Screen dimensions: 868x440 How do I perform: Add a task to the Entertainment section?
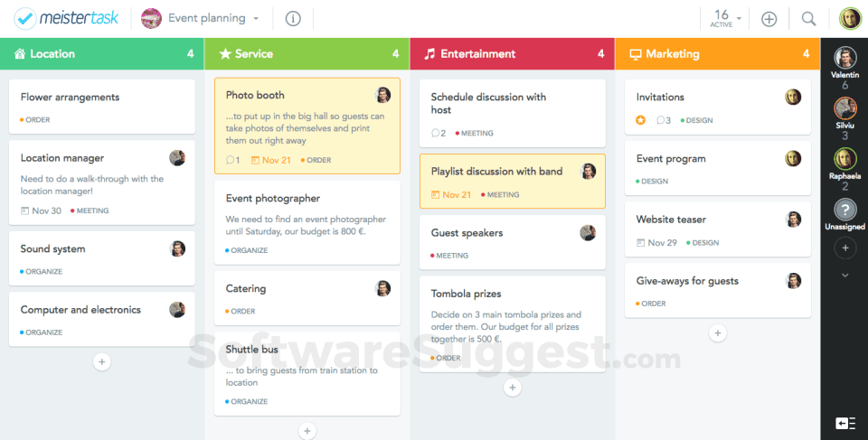[x=512, y=388]
